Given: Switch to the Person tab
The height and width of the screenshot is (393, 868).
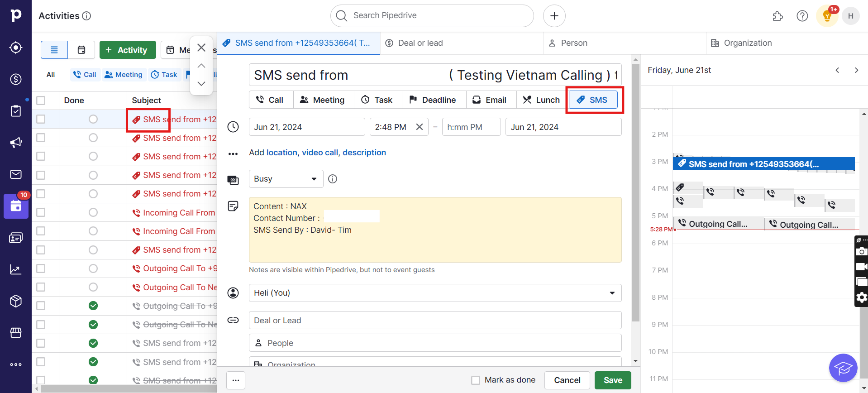Looking at the screenshot, I should 625,43.
